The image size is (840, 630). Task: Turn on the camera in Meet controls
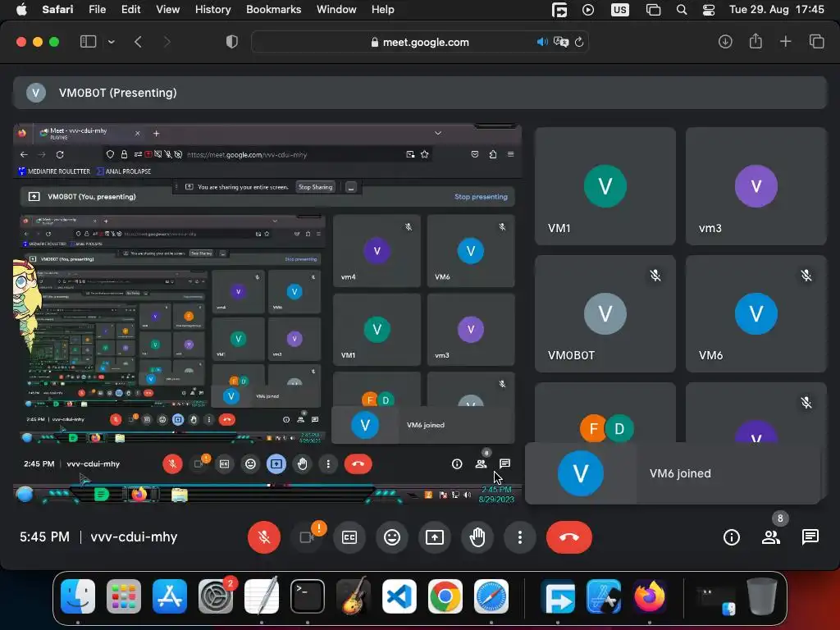pos(307,536)
